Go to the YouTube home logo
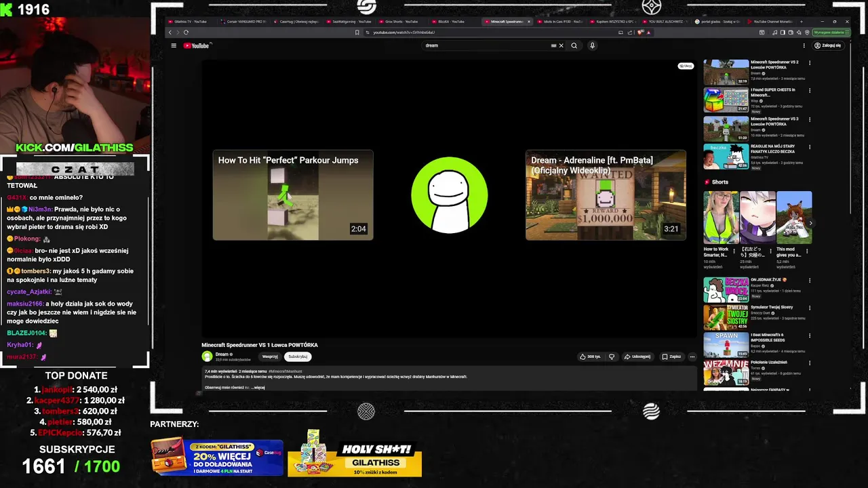This screenshot has height=488, width=868. tap(197, 45)
